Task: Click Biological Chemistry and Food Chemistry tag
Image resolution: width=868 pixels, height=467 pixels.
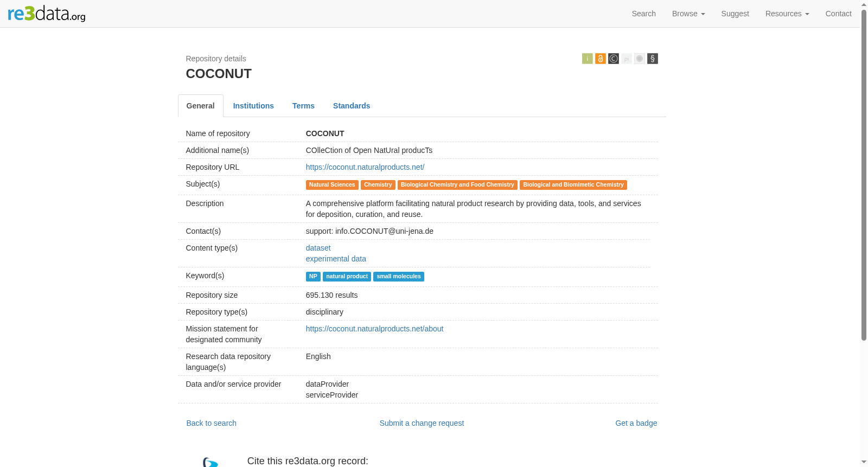Action: [x=457, y=185]
